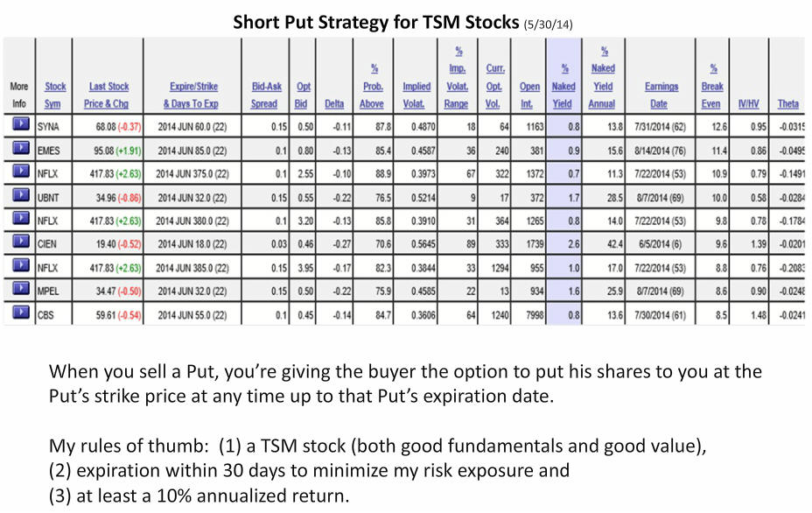812x513 pixels.
Task: Click More Info arrow for NFLX 385.0 strike
Action: click(21, 265)
